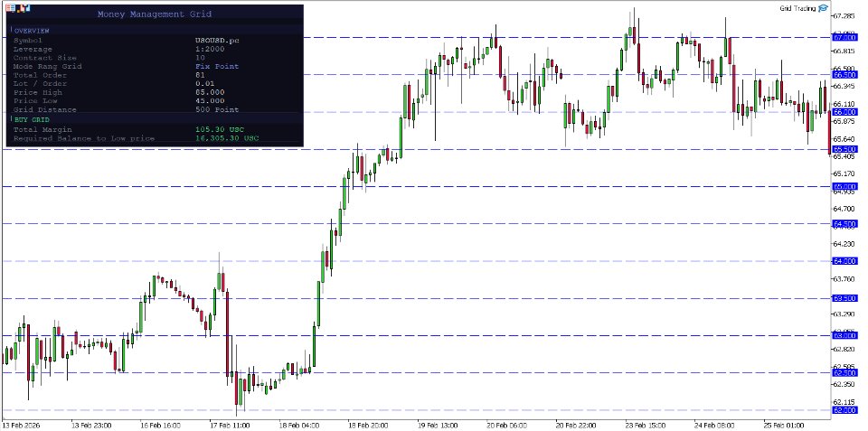Click the Required Balance to Low price label
868x431 pixels.
84,138
